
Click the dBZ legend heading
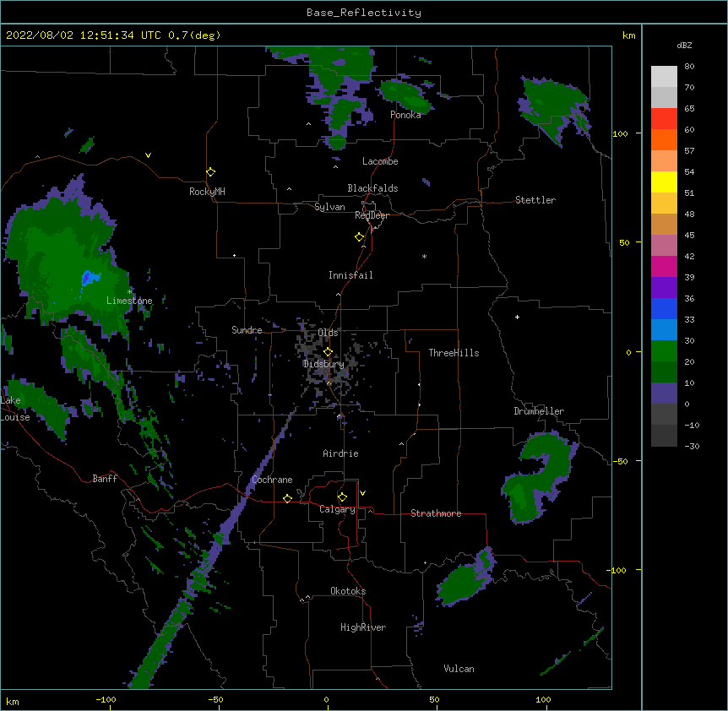pyautogui.click(x=684, y=45)
